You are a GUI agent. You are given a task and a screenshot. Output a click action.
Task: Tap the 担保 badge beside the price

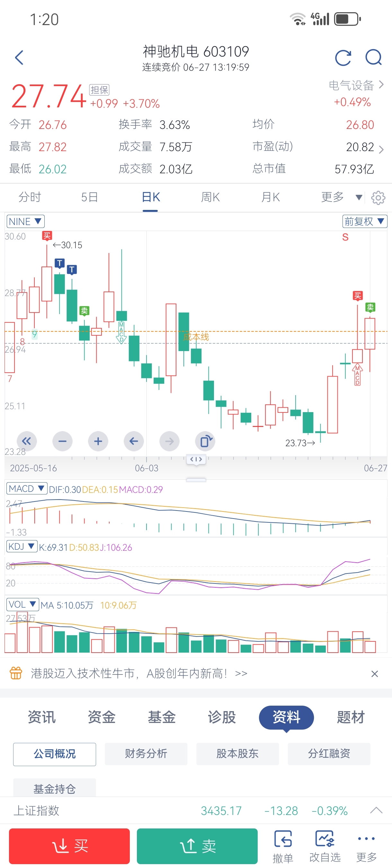99,90
